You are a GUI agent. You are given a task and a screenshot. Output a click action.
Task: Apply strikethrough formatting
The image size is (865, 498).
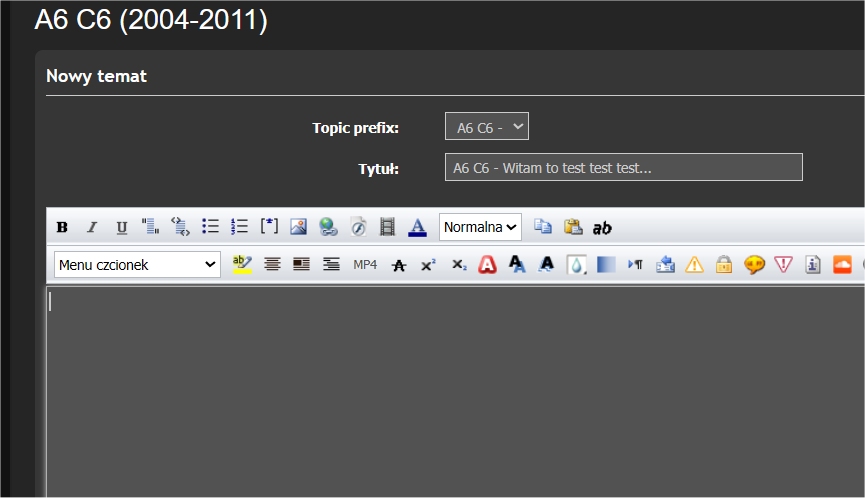399,265
